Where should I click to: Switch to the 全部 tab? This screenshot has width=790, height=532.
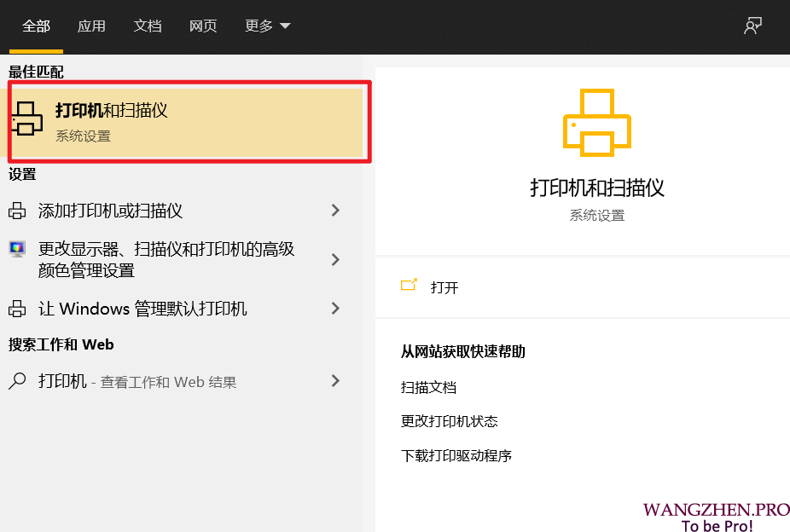[x=37, y=26]
